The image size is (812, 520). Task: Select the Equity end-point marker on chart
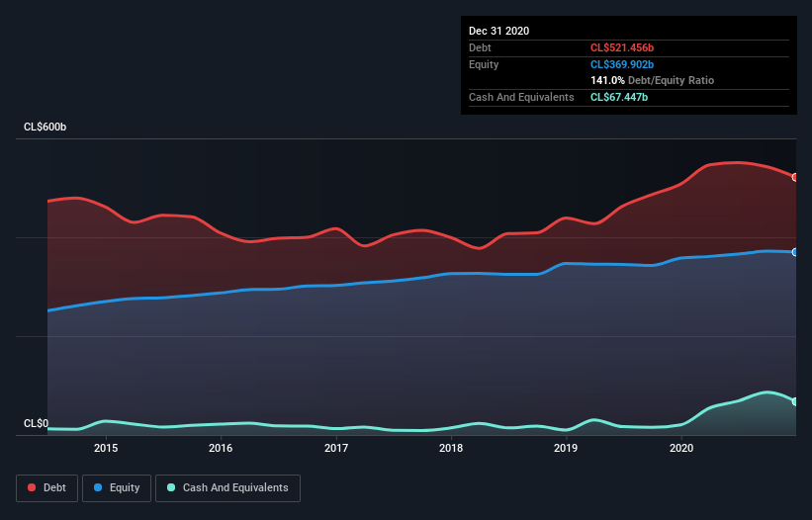point(795,252)
